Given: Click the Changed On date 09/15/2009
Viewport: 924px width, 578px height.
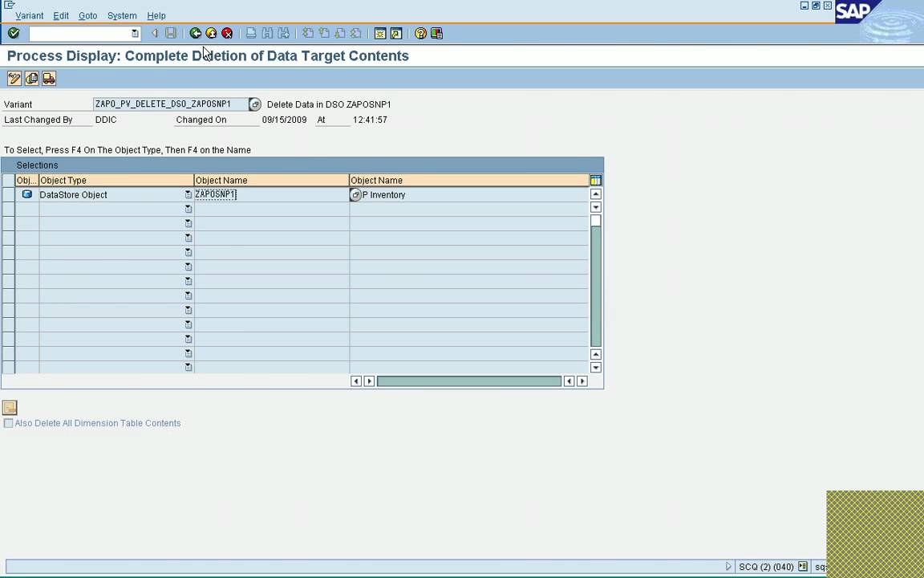Looking at the screenshot, I should 285,120.
